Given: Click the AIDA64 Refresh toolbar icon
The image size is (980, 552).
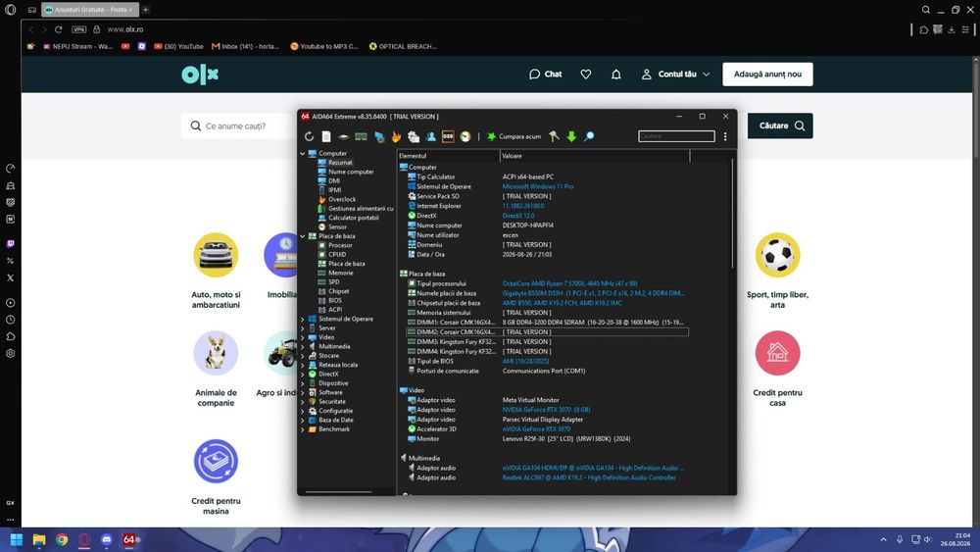Looking at the screenshot, I should (309, 136).
